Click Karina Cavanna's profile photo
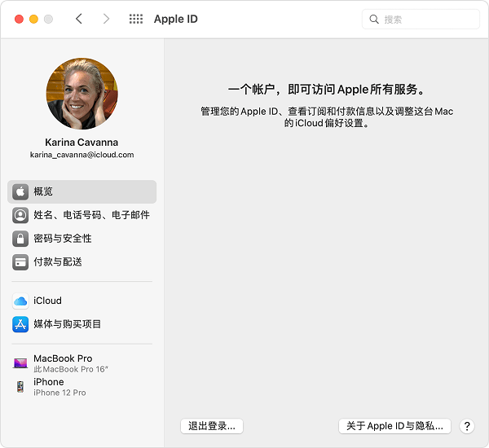Viewport: 489px width, 448px height. pyautogui.click(x=82, y=94)
